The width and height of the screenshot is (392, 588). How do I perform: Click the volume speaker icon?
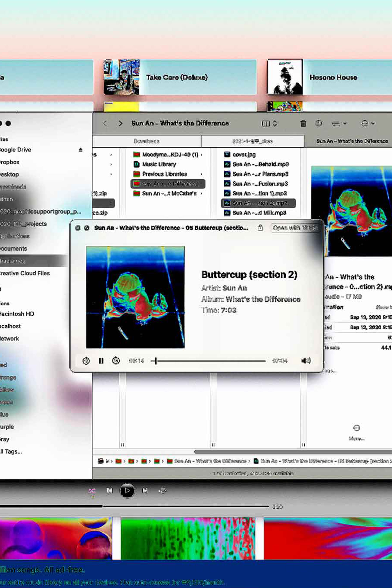[305, 361]
